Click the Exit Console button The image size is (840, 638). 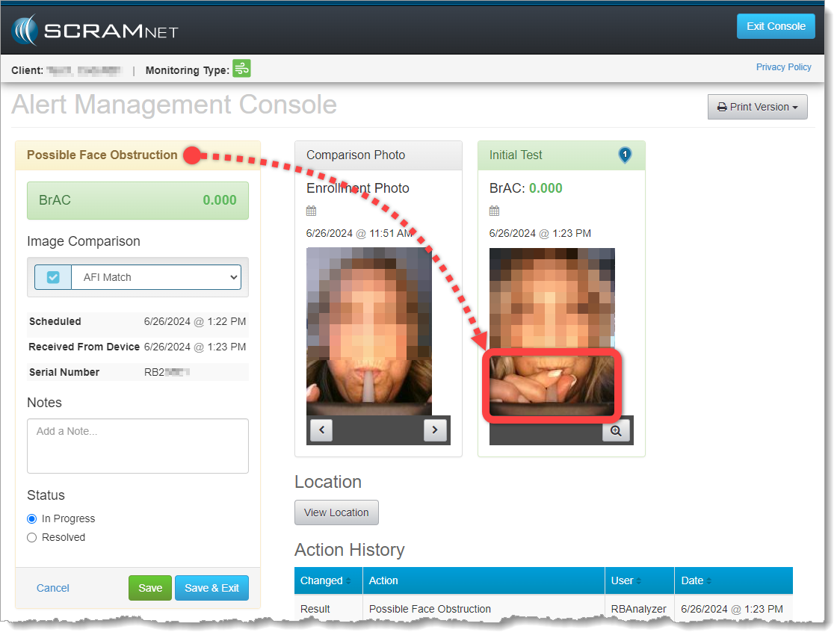pos(776,26)
